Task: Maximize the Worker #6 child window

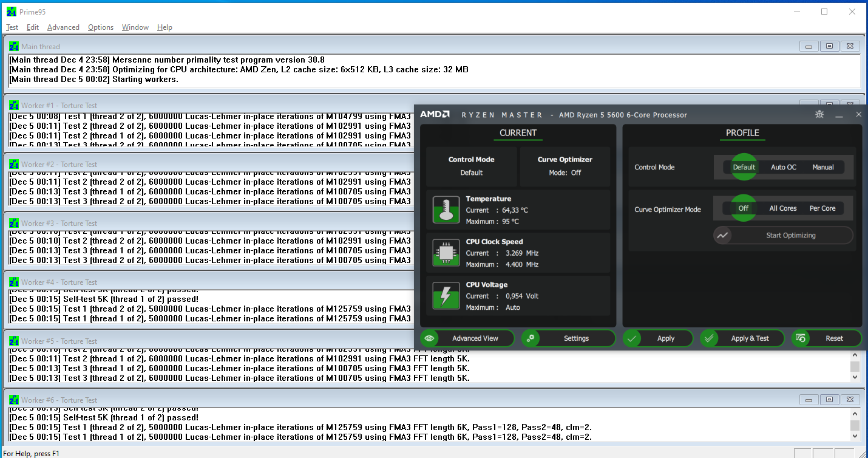Action: (829, 400)
